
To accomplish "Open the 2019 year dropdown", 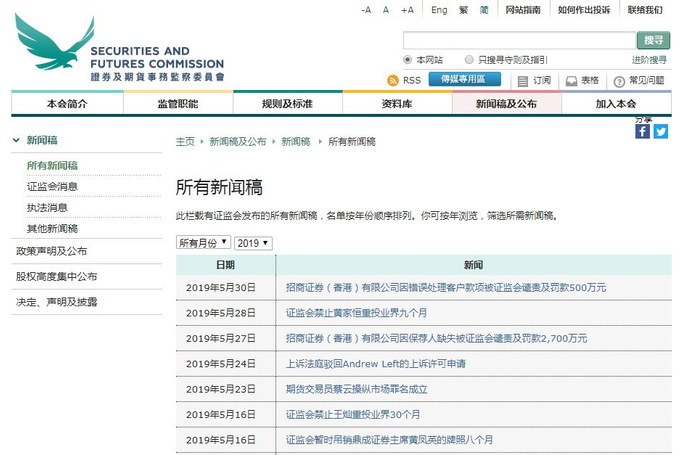I will (253, 243).
